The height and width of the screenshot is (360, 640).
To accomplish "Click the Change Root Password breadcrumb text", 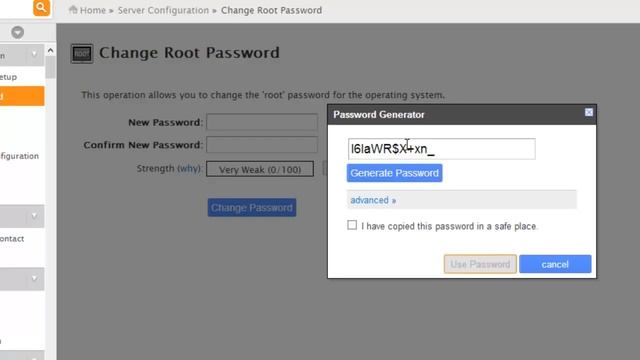I will [271, 10].
